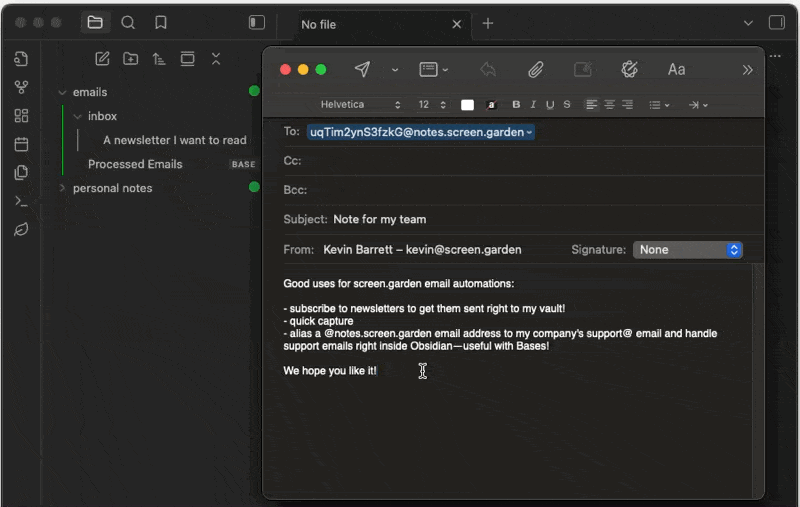
Task: Click the reply arrow in Mail toolbar
Action: pyautogui.click(x=488, y=69)
